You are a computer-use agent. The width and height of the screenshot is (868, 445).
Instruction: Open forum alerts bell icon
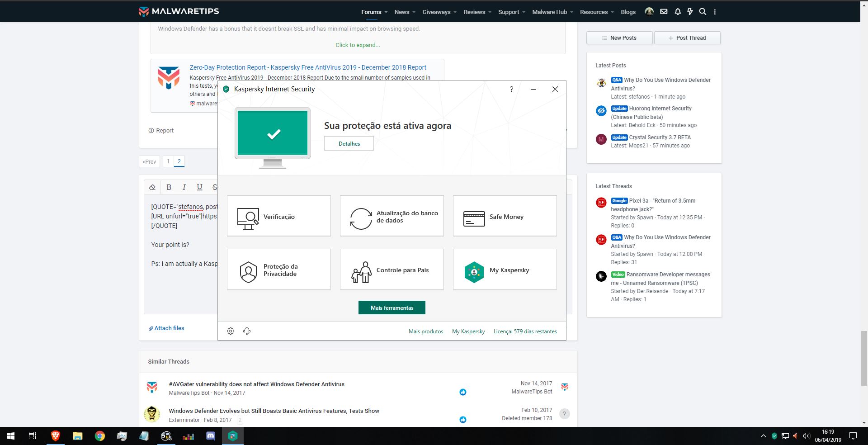coord(678,12)
